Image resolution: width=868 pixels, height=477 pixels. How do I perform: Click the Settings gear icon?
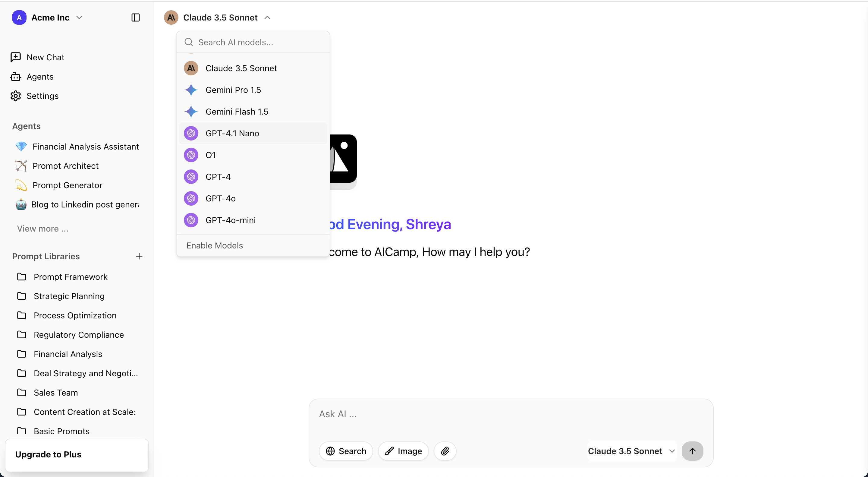(15, 96)
